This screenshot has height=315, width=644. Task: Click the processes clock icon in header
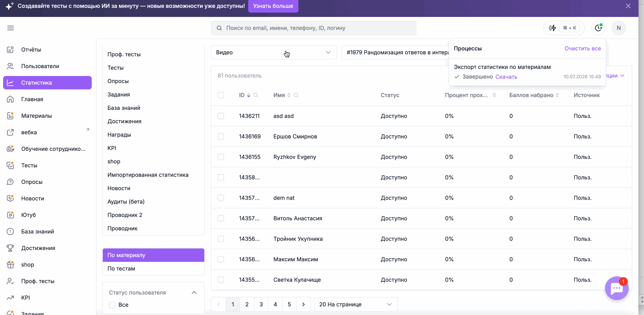[x=598, y=28]
